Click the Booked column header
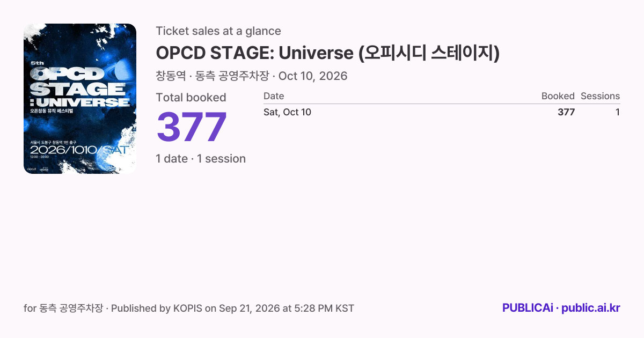The image size is (644, 338). tap(558, 96)
